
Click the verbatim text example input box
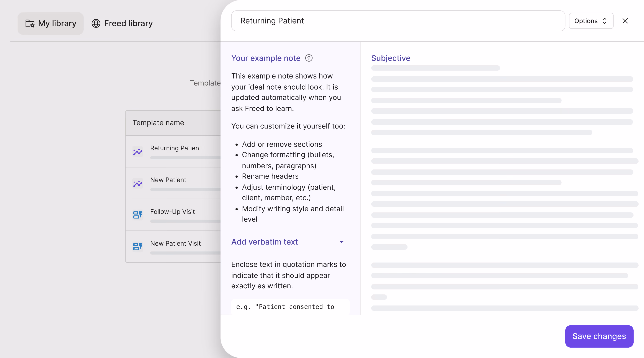click(x=290, y=307)
